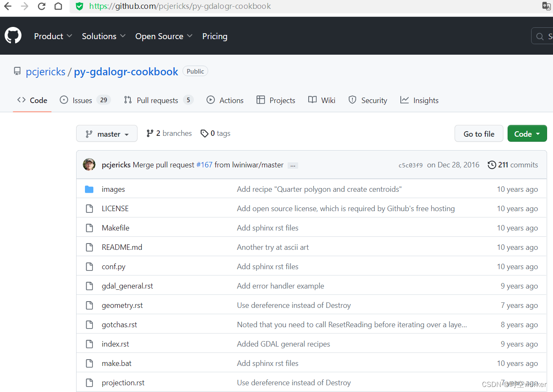This screenshot has width=553, height=392.
Task: Click the file icon next to LICENSE
Action: (x=89, y=209)
